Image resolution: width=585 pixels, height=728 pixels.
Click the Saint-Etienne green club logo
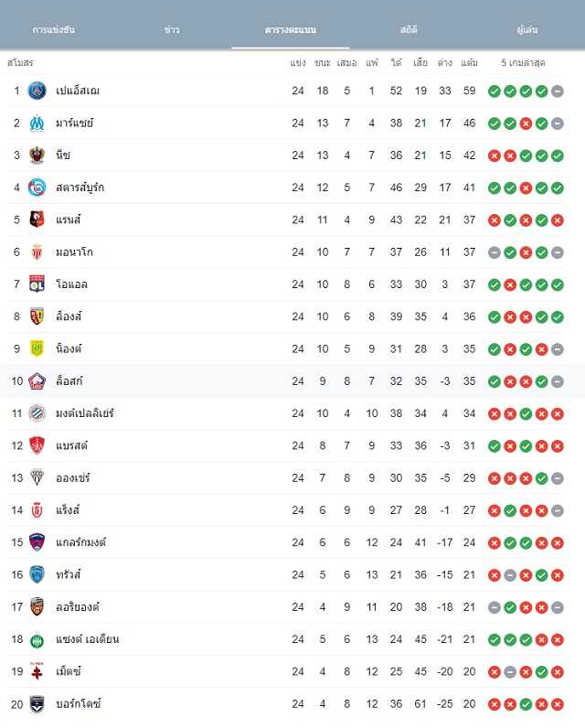tap(37, 639)
